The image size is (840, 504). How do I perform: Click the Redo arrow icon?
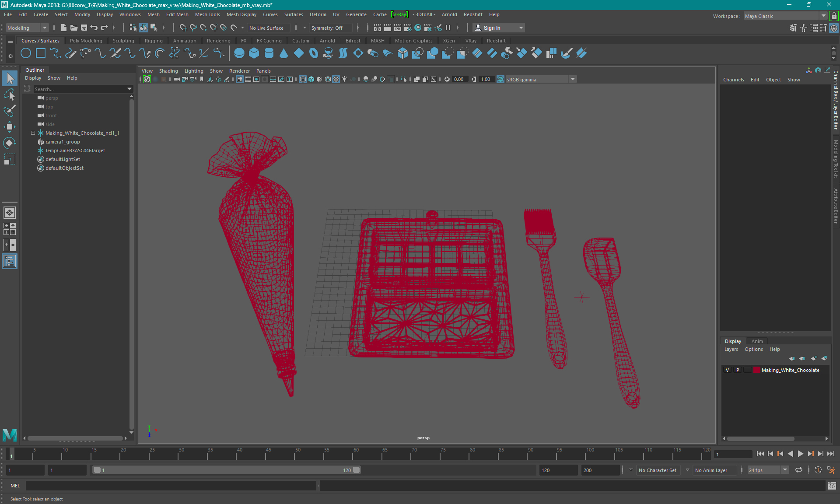(x=104, y=28)
